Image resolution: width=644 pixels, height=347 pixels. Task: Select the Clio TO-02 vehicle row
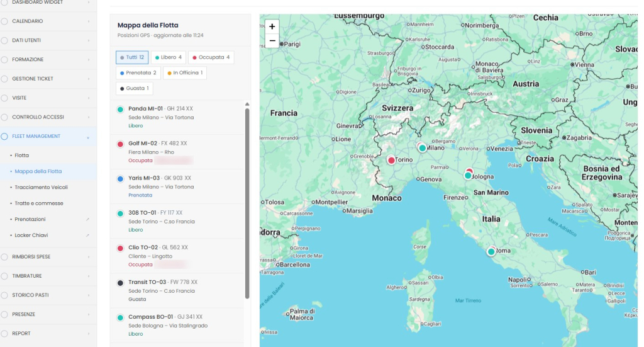point(177,256)
